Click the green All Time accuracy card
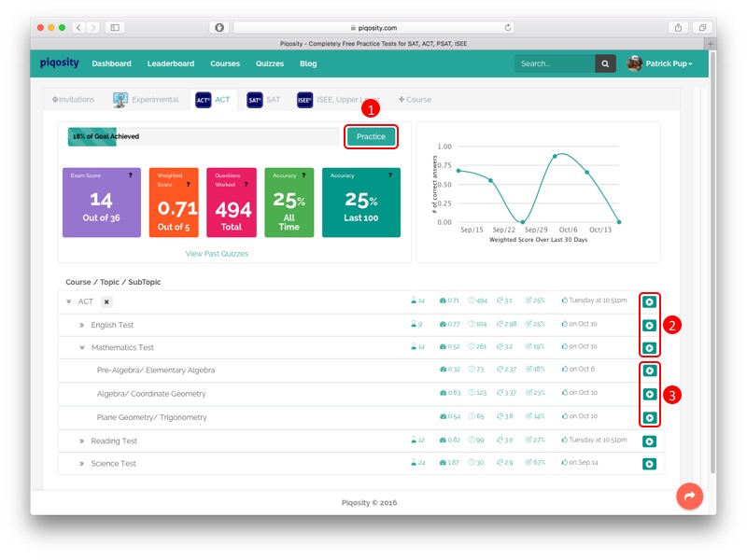This screenshot has height=560, width=747. [x=289, y=203]
